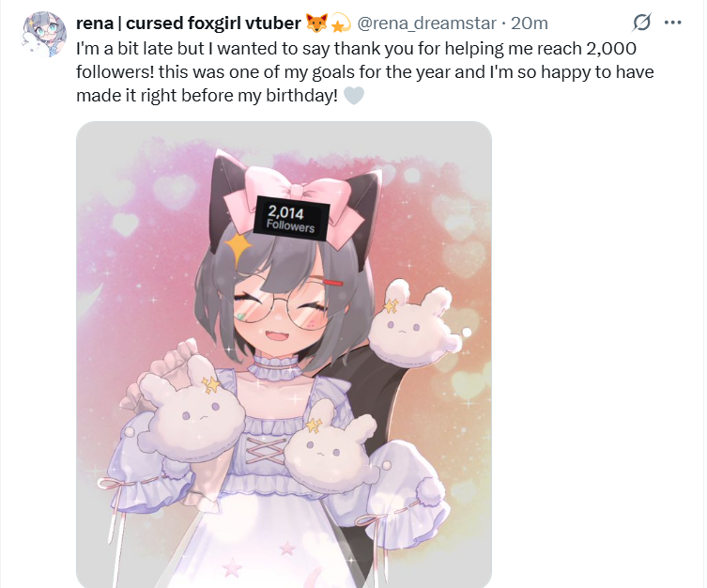
Task: Click the bunny plush on the character's shoulder
Action: tap(414, 325)
